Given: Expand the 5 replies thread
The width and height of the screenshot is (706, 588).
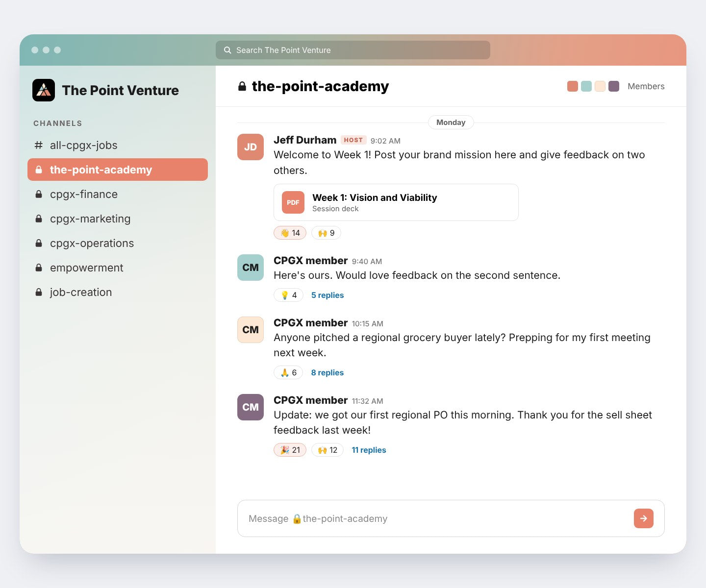Looking at the screenshot, I should pyautogui.click(x=328, y=295).
